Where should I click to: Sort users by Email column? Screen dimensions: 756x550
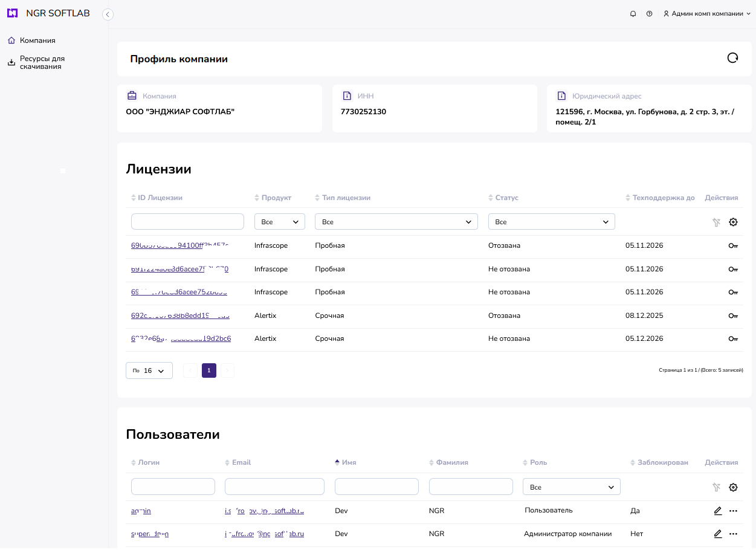point(237,462)
